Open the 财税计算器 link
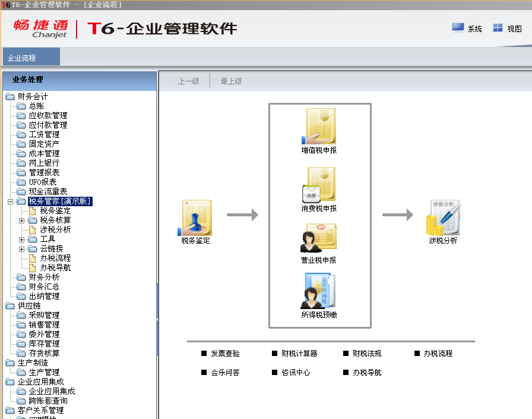Viewport: 532px width, 419px height. [x=299, y=354]
